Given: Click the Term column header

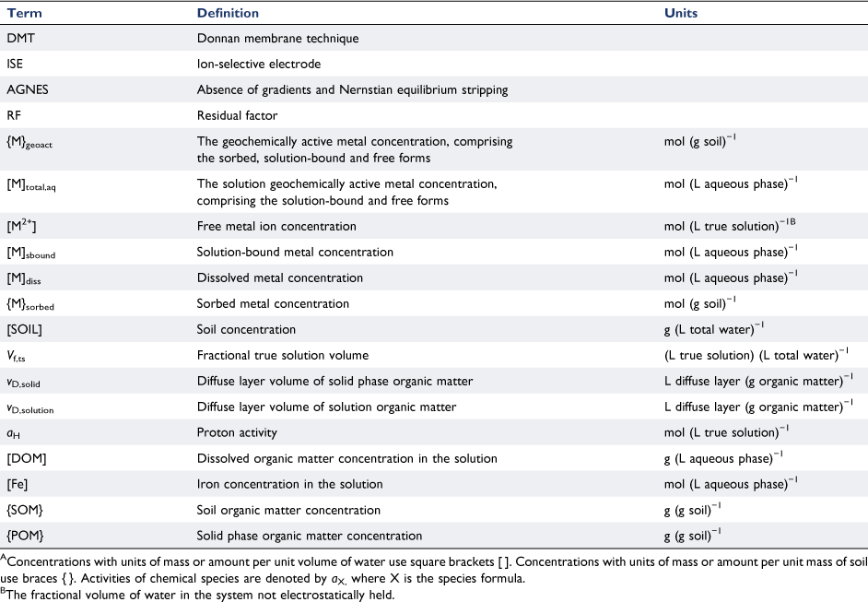Looking at the screenshot, I should click(x=24, y=13).
